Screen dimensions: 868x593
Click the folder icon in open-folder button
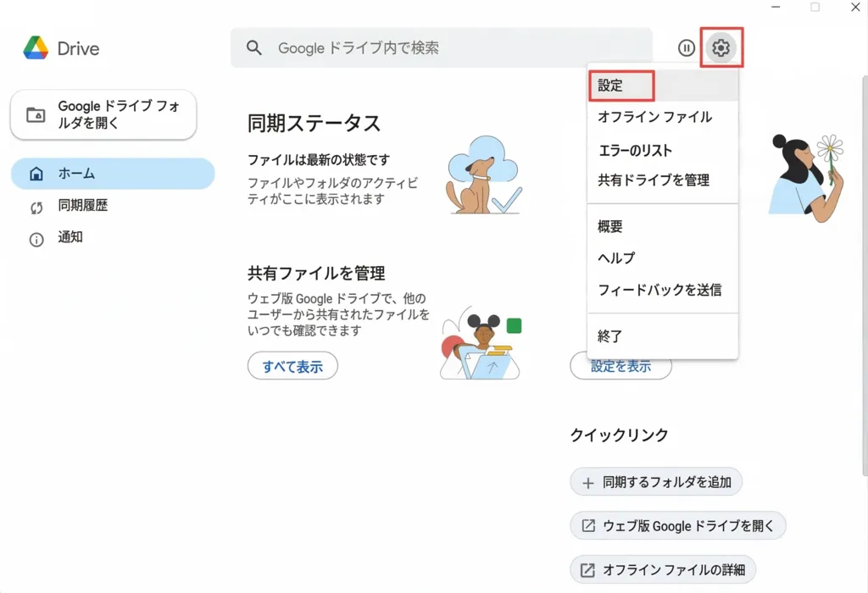pyautogui.click(x=36, y=115)
